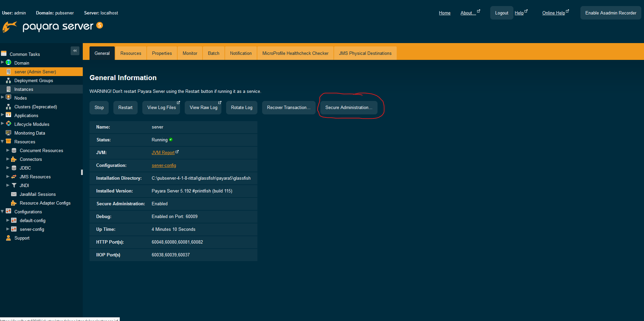644x321 pixels.
Task: Click the Support person icon
Action: click(9, 238)
